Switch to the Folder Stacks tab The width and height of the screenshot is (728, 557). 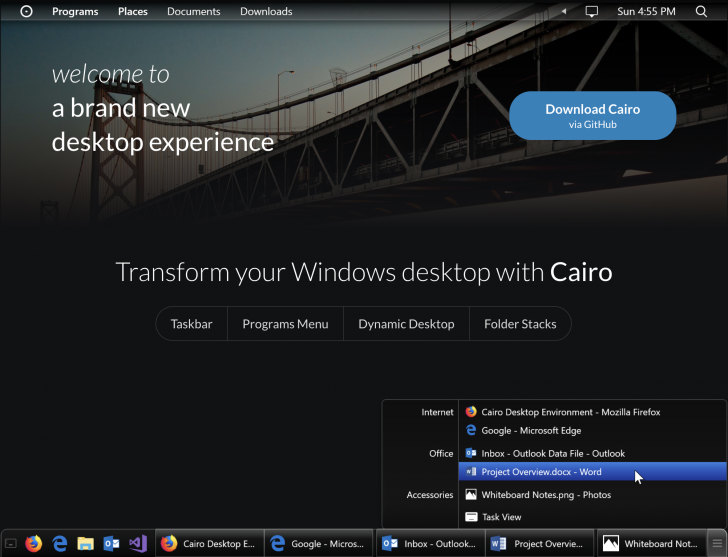520,324
